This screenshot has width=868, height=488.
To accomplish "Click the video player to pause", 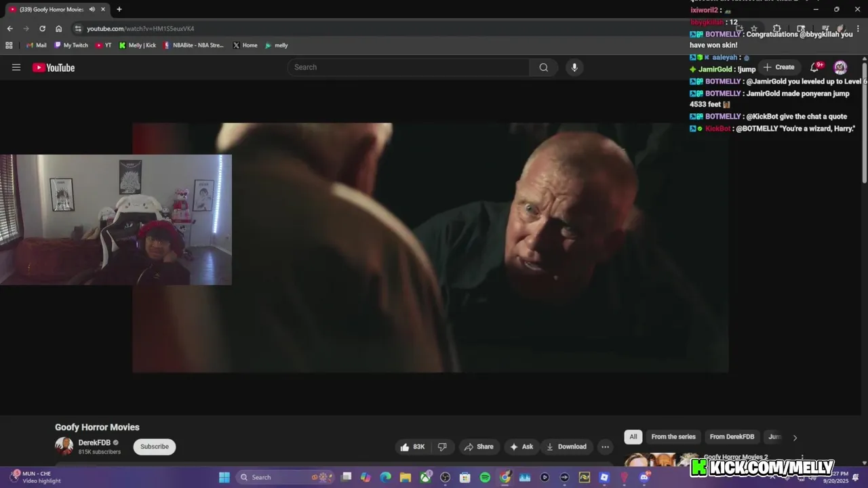I will coord(431,247).
